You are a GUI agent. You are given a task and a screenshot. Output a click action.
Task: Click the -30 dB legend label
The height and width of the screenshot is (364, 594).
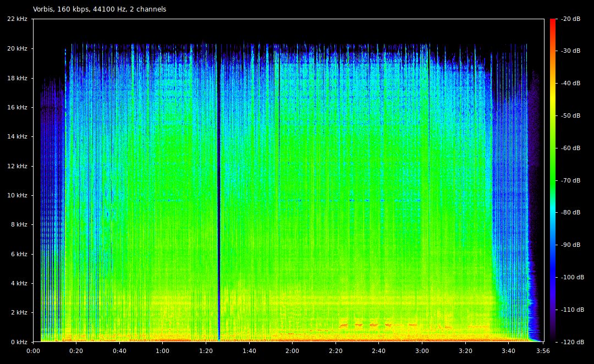570,51
